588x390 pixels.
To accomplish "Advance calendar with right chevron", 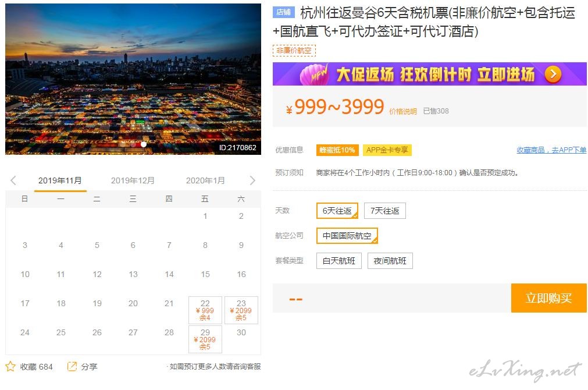I will (252, 180).
